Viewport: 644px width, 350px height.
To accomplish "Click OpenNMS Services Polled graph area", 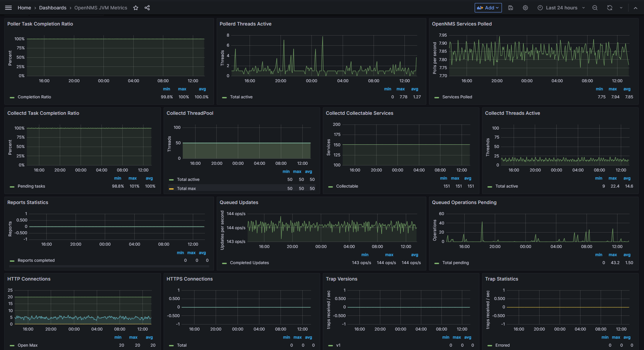I will tap(539, 55).
